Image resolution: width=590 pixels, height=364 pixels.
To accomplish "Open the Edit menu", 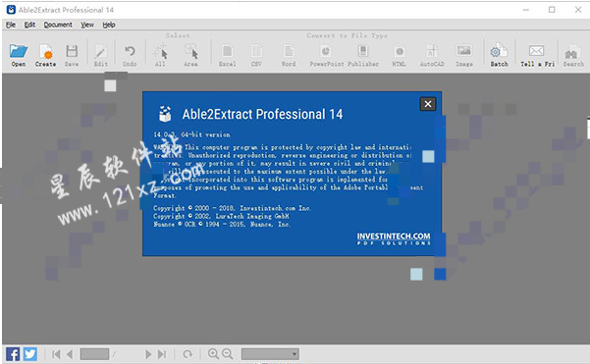I will tap(29, 25).
